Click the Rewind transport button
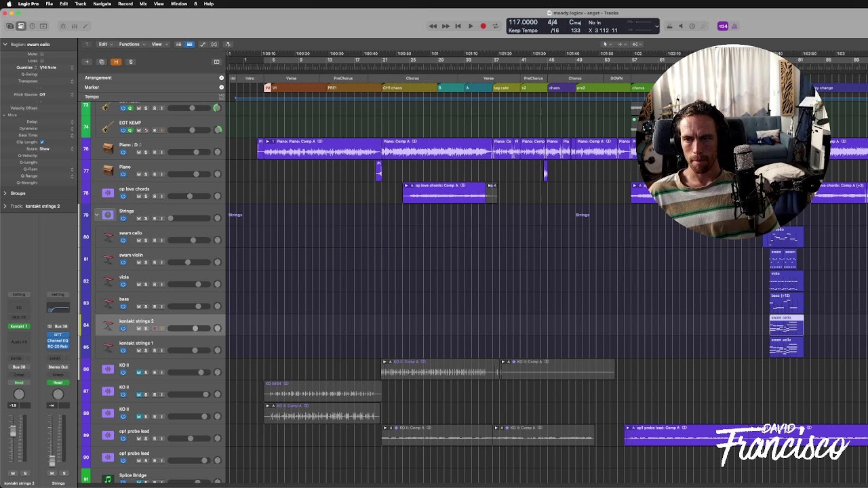The image size is (868, 488). [x=433, y=26]
